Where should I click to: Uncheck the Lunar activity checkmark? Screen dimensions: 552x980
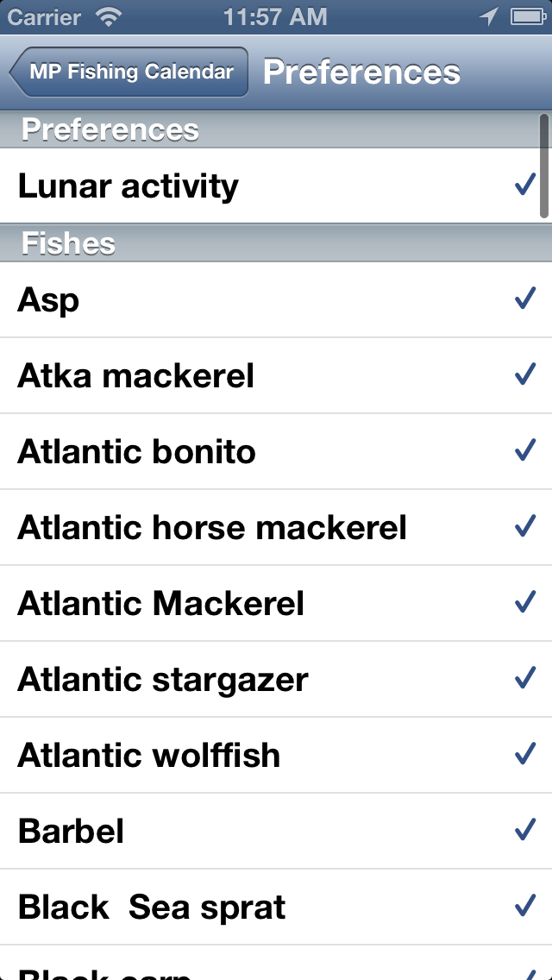(525, 185)
